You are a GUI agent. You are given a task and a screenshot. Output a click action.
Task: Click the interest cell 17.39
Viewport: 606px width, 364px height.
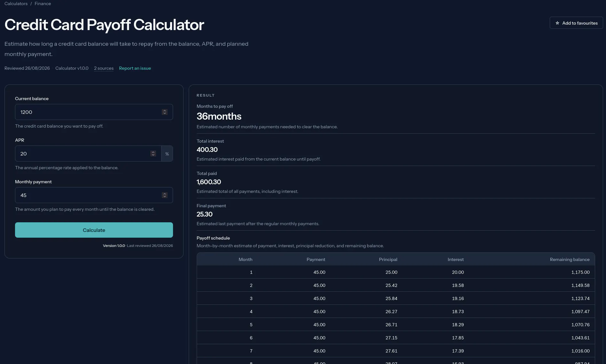[458, 351]
